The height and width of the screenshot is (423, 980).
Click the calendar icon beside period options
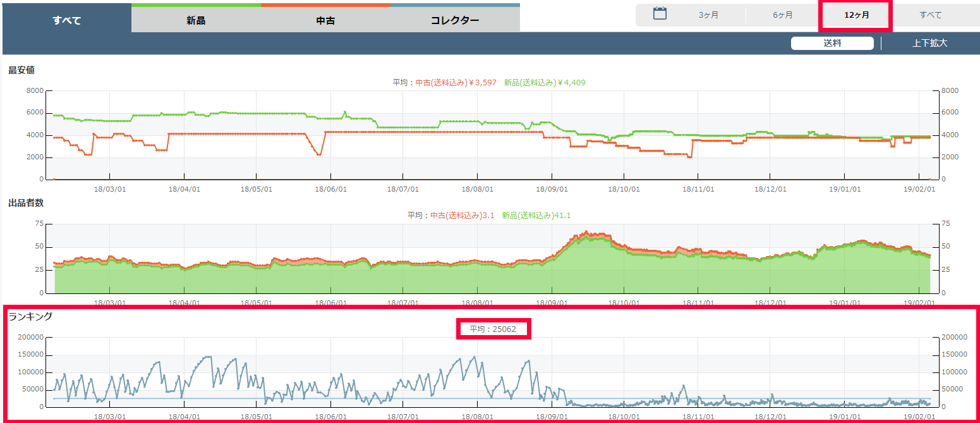tap(660, 14)
